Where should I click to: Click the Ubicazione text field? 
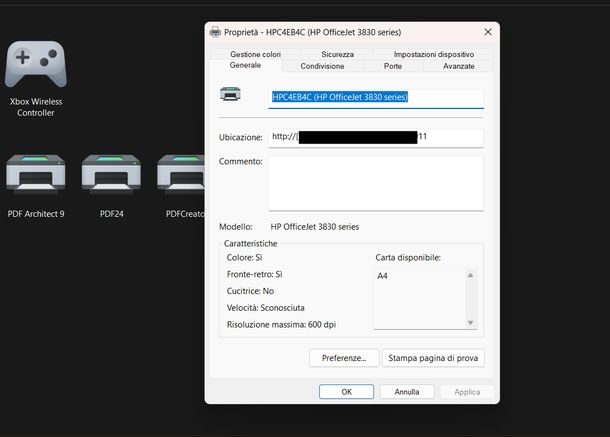tap(376, 138)
